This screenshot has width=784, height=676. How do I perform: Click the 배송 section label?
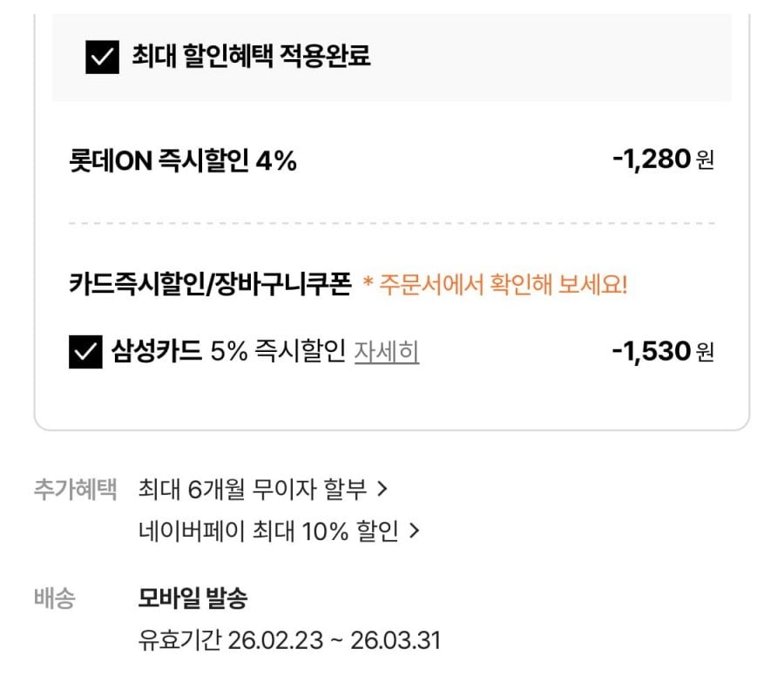click(x=55, y=599)
